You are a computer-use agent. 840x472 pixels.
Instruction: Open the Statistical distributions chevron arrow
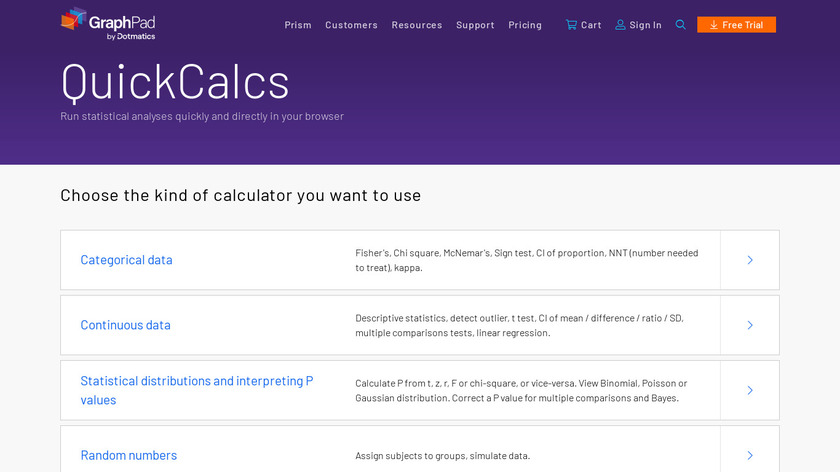click(750, 390)
